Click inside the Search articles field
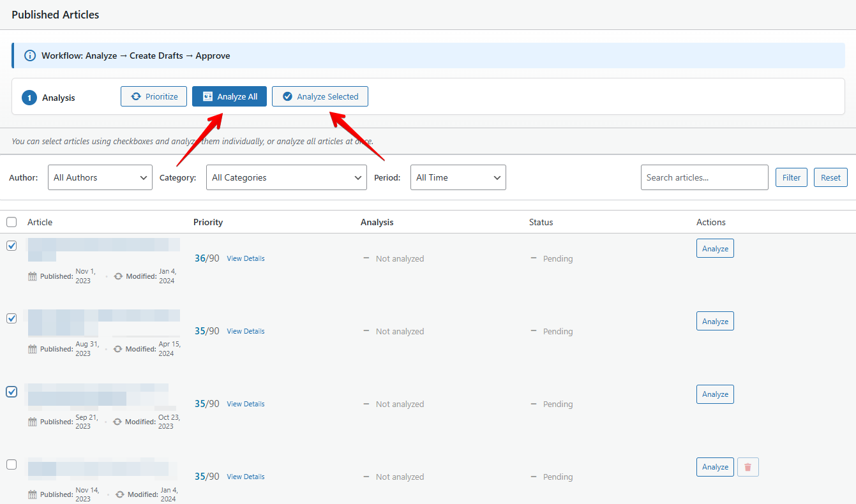Screen dimensions: 856x504 point(704,177)
